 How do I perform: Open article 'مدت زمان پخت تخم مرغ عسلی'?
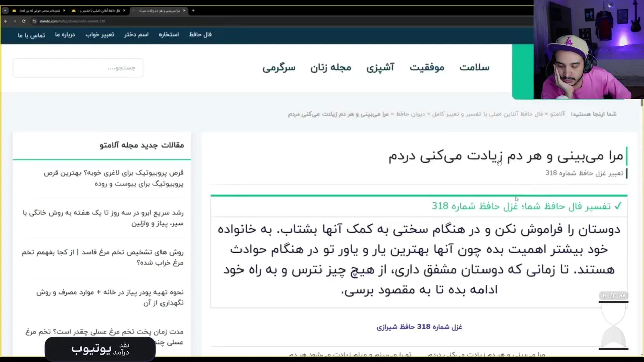pyautogui.click(x=104, y=337)
